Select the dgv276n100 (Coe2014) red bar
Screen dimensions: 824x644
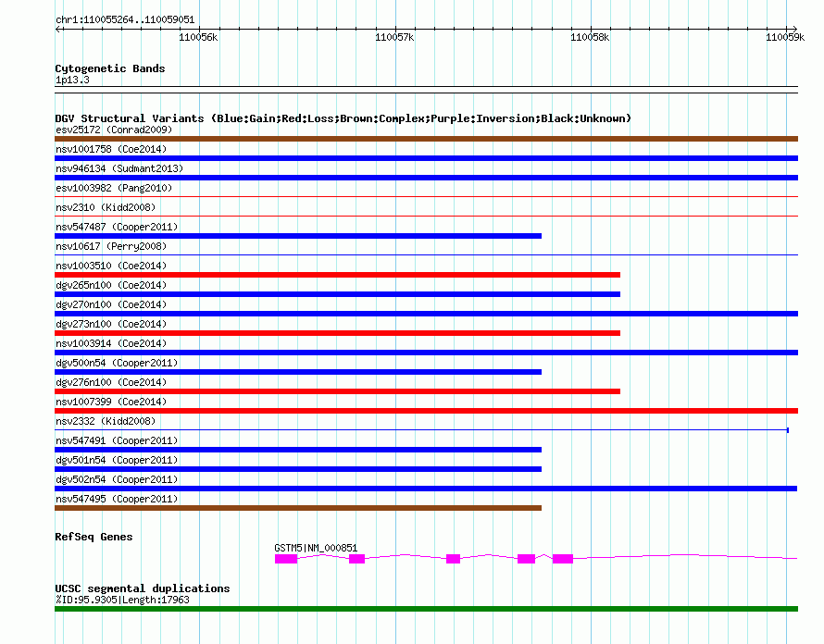pos(337,391)
